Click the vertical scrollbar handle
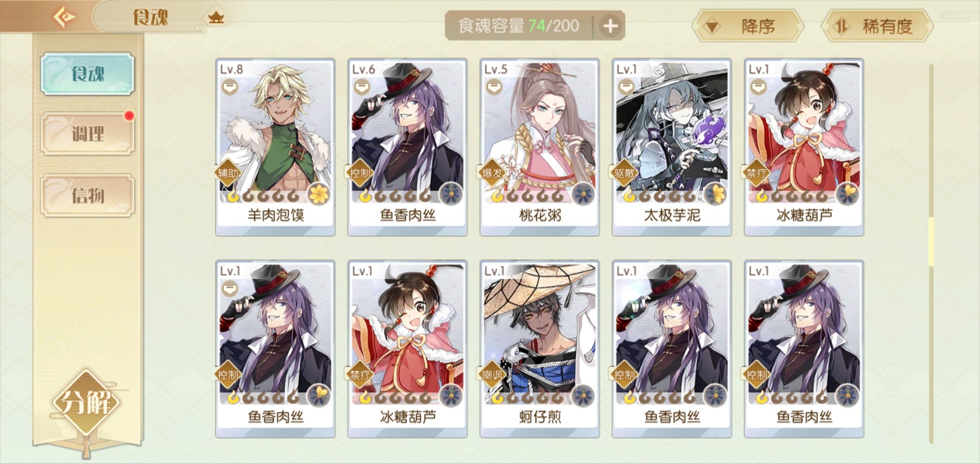The height and width of the screenshot is (464, 980). coord(931,241)
